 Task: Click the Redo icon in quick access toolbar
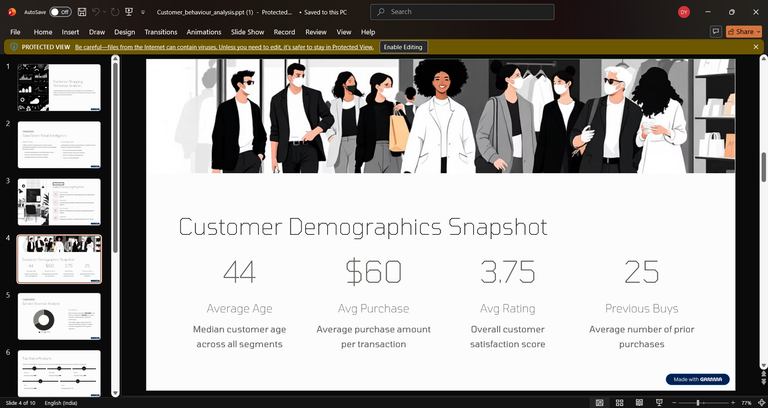coord(115,12)
